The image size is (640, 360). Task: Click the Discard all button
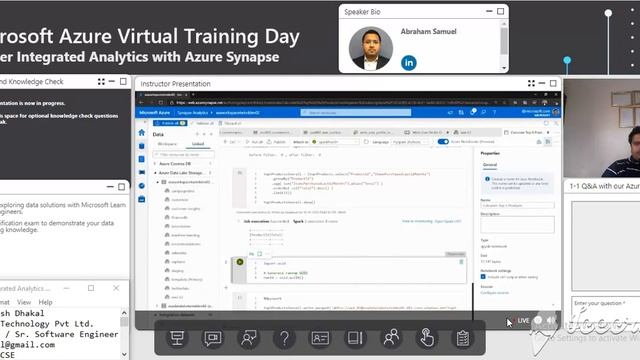point(229,123)
